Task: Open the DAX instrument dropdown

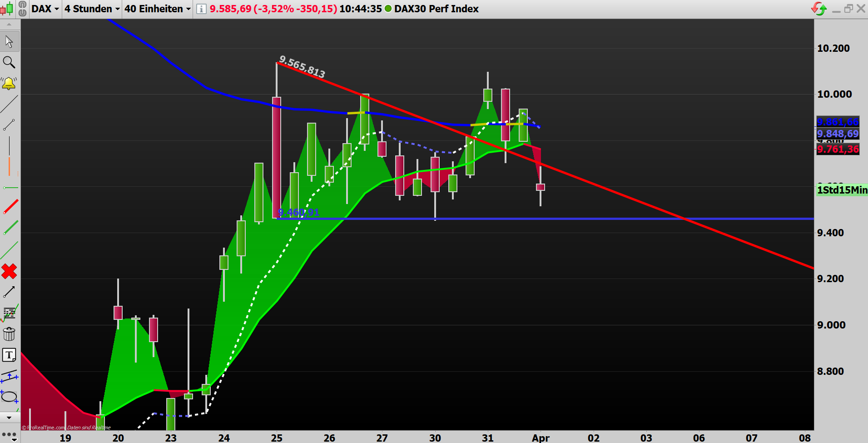Action: pyautogui.click(x=45, y=8)
